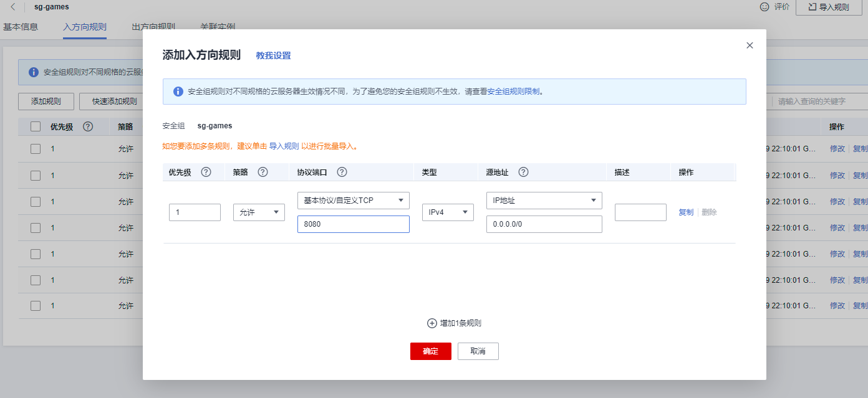Click the background priority column help icon
This screenshot has height=398, width=868.
click(88, 126)
